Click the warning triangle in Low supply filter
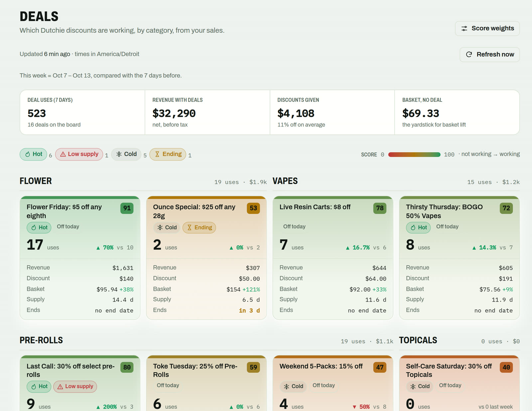Viewport: 532px width, 411px height. click(63, 154)
